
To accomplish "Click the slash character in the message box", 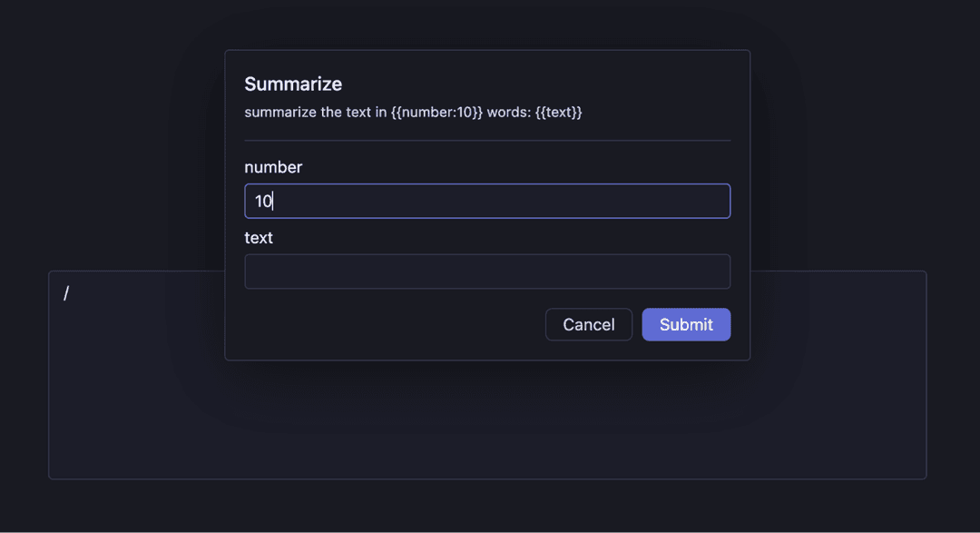I will pos(66,292).
